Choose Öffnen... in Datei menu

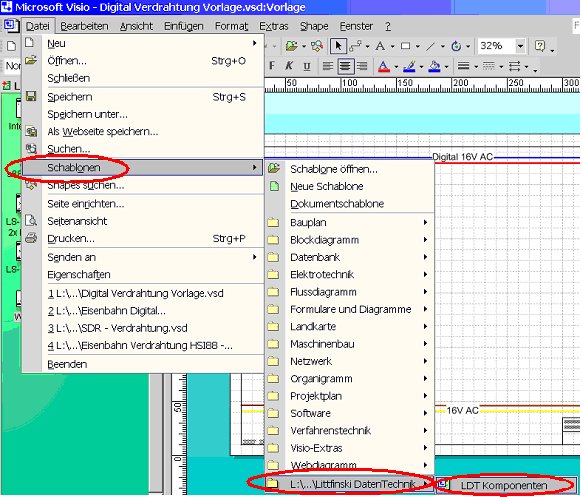click(x=143, y=61)
